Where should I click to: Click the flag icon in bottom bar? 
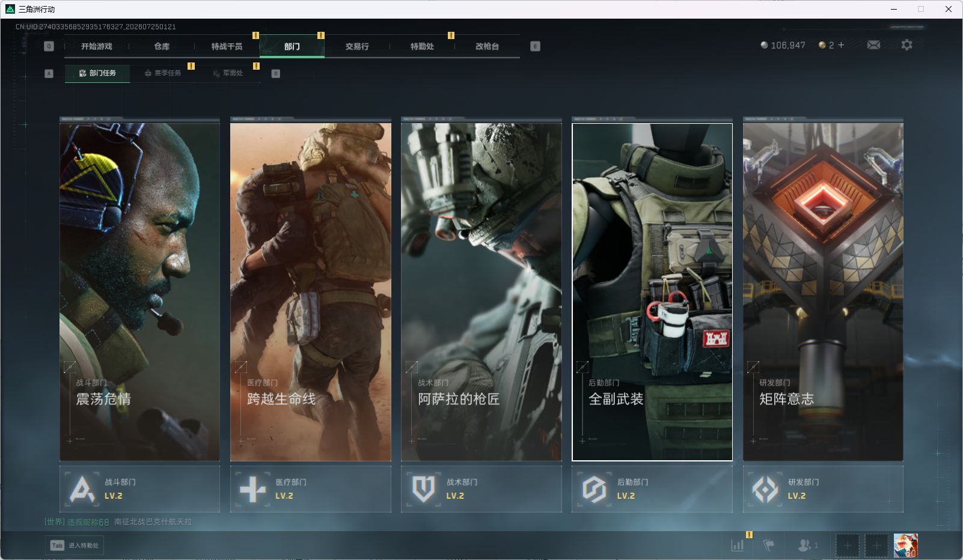(x=768, y=546)
